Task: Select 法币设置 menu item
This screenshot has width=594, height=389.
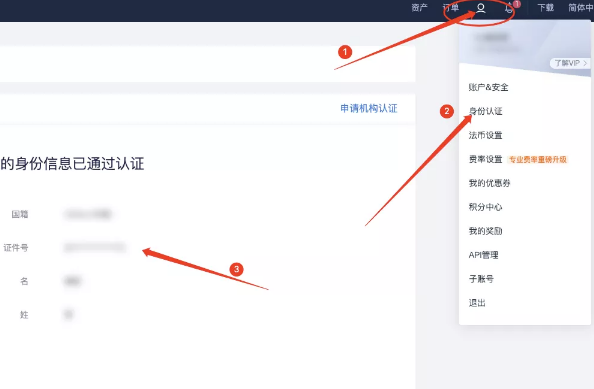Action: (x=485, y=135)
